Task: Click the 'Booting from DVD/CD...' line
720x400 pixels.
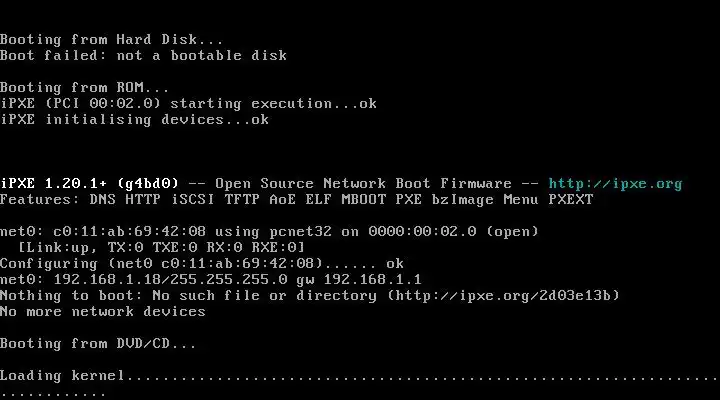Action: pyautogui.click(x=98, y=344)
